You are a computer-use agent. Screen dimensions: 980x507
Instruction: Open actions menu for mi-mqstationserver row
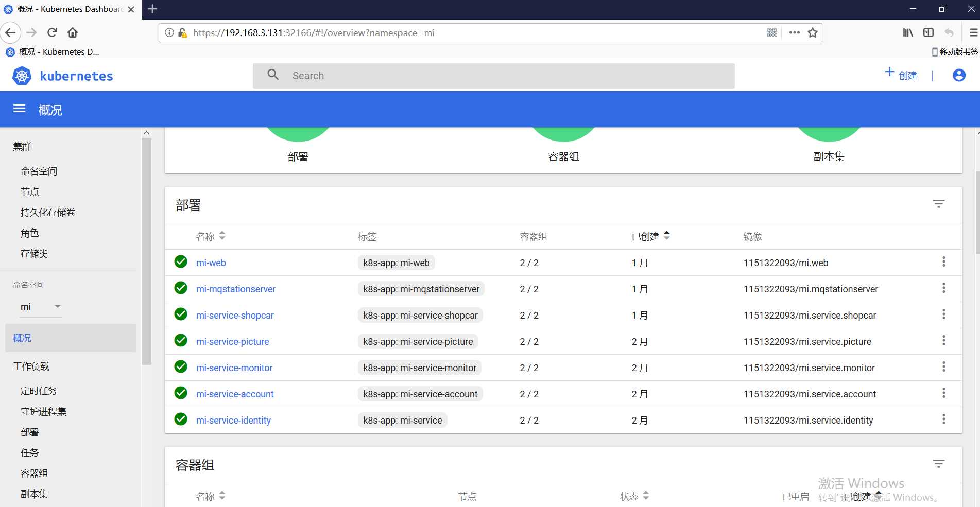coord(944,288)
